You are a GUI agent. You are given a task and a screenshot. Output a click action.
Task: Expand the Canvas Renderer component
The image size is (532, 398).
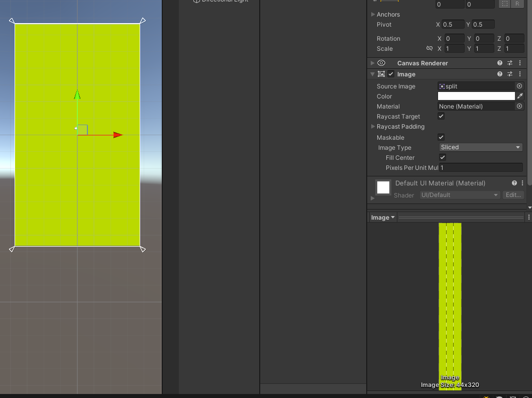click(x=373, y=63)
